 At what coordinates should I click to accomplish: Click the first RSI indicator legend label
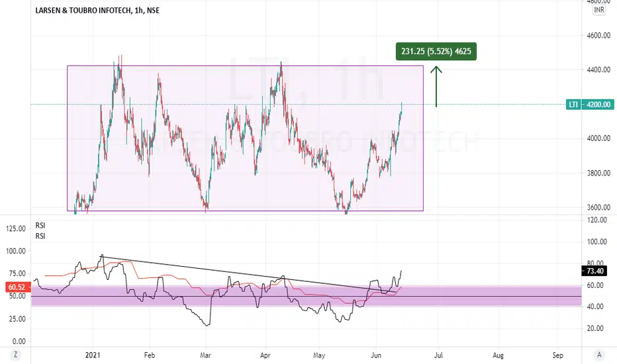click(x=40, y=226)
